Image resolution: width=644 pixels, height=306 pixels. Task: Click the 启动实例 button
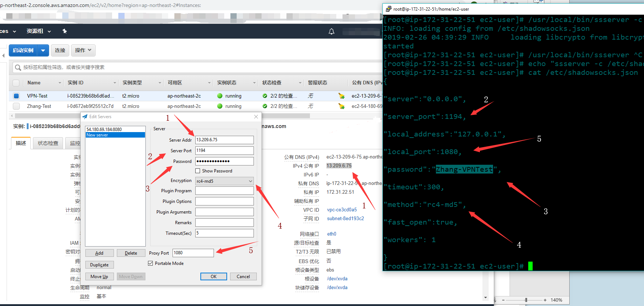tap(23, 50)
